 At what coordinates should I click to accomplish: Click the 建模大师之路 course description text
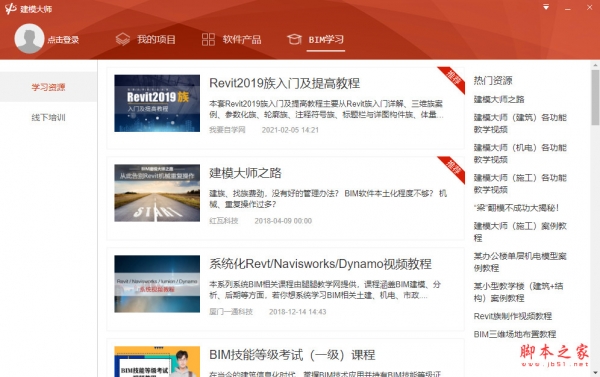coord(328,199)
